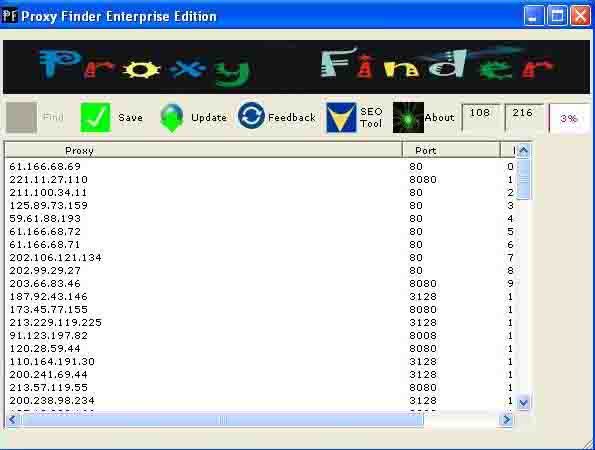The width and height of the screenshot is (595, 450).
Task: Select proxy 203.66.83.46
Action: click(45, 283)
